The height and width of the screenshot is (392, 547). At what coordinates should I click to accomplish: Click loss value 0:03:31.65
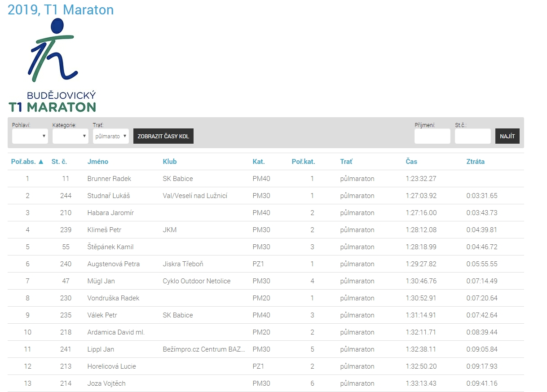[x=482, y=196]
